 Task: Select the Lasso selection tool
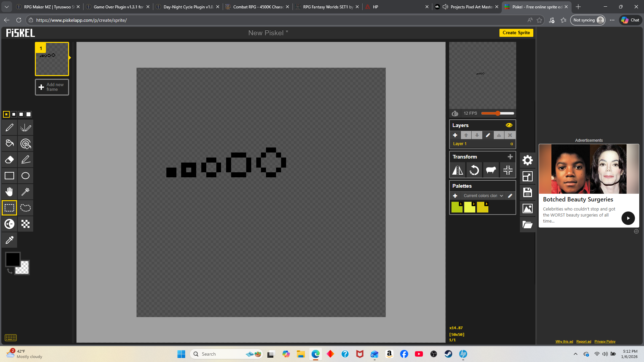tap(25, 208)
